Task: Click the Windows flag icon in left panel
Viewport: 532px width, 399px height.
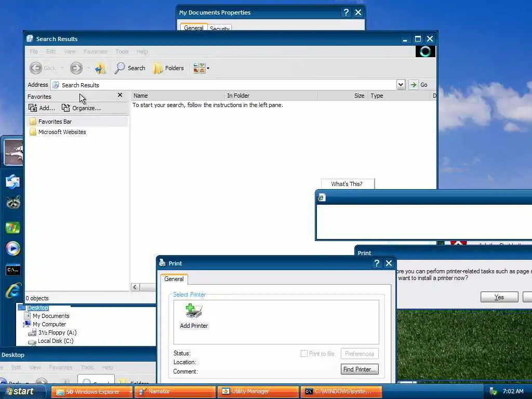Action: tap(13, 228)
